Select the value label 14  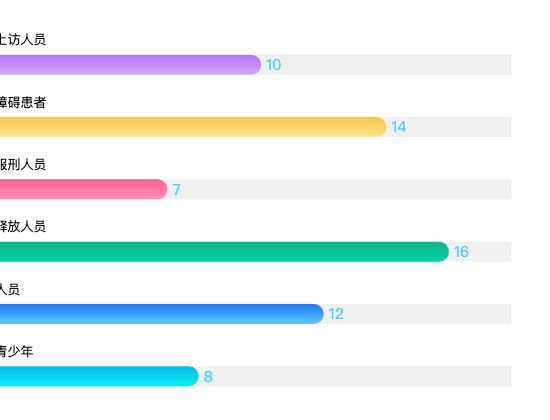pos(399,127)
